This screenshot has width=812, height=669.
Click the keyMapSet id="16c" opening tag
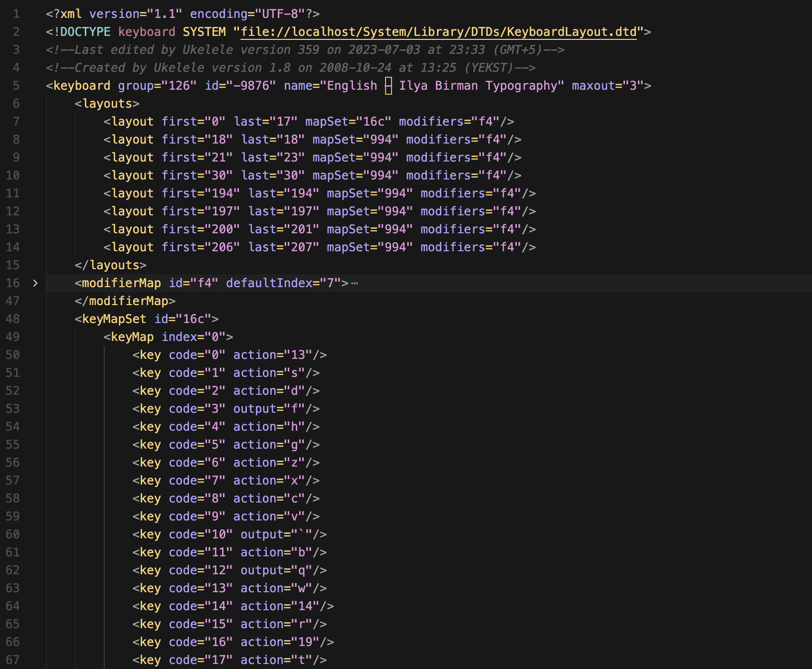pyautogui.click(x=146, y=319)
